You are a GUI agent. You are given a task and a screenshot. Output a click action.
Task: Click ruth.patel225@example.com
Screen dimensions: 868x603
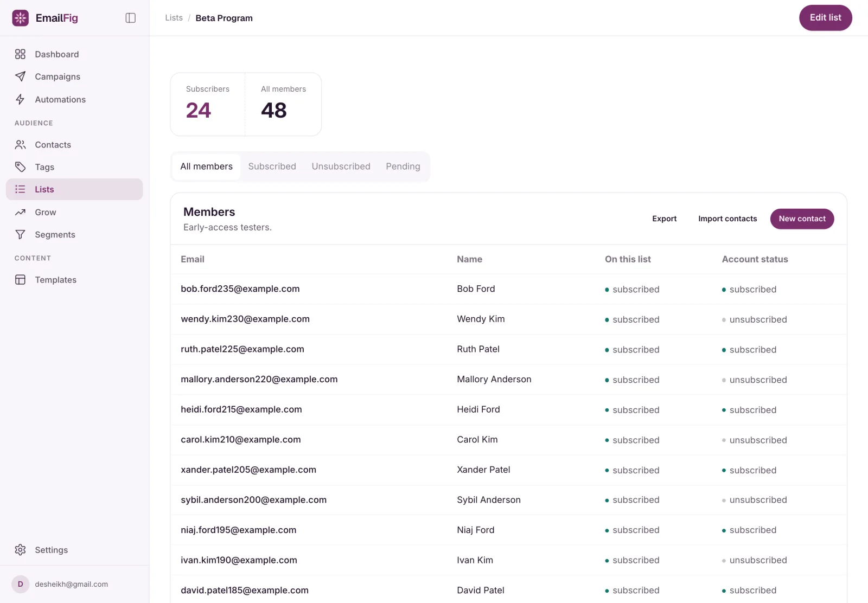click(242, 349)
